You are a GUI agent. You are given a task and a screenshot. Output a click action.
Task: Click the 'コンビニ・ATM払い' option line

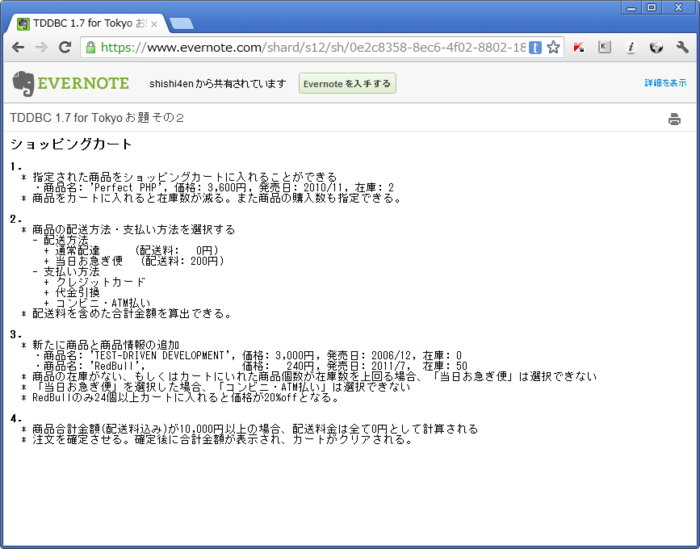[97, 303]
